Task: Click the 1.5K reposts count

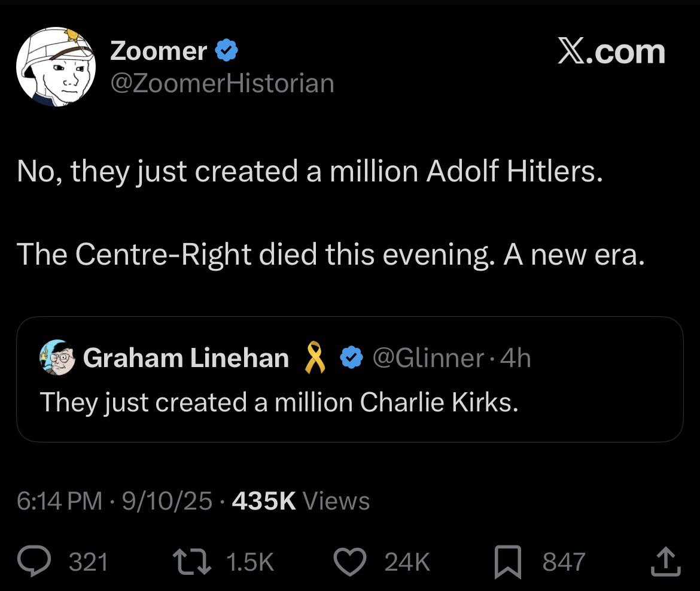Action: click(x=250, y=562)
